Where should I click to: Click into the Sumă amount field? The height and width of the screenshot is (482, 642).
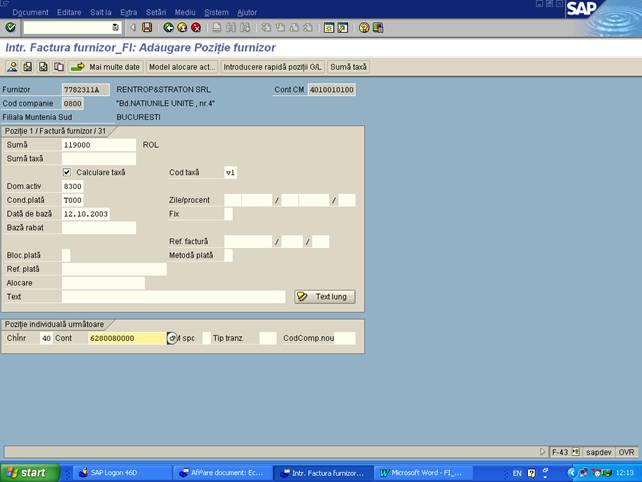point(98,145)
